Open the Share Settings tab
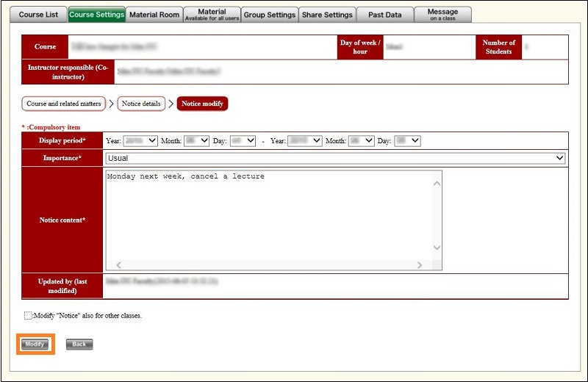 tap(327, 14)
